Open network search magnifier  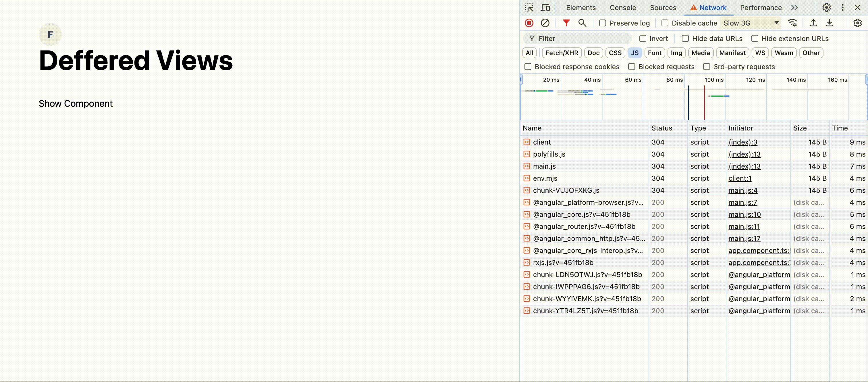point(582,23)
